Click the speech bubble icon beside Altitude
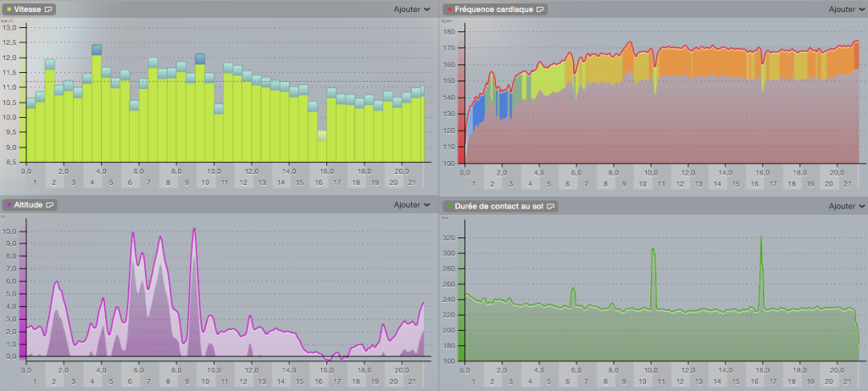The height and width of the screenshot is (391, 868). pyautogui.click(x=50, y=205)
